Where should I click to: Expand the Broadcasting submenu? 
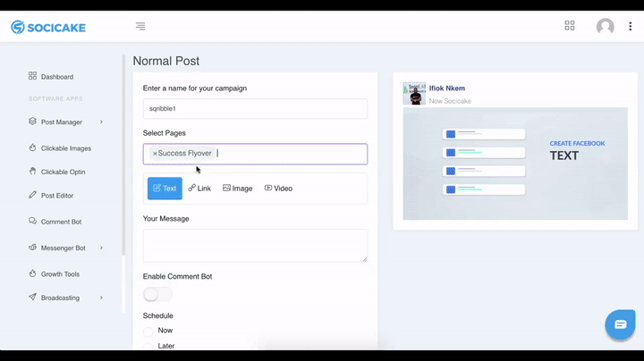click(x=101, y=298)
